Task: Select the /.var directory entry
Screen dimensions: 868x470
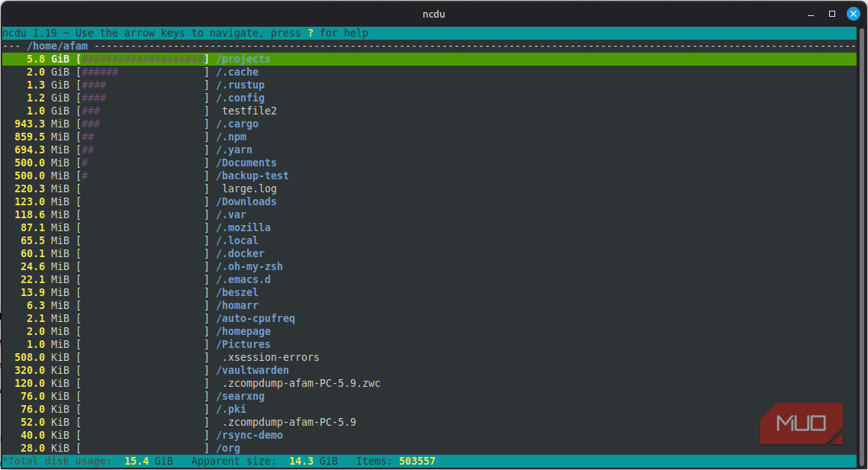Action: tap(231, 214)
